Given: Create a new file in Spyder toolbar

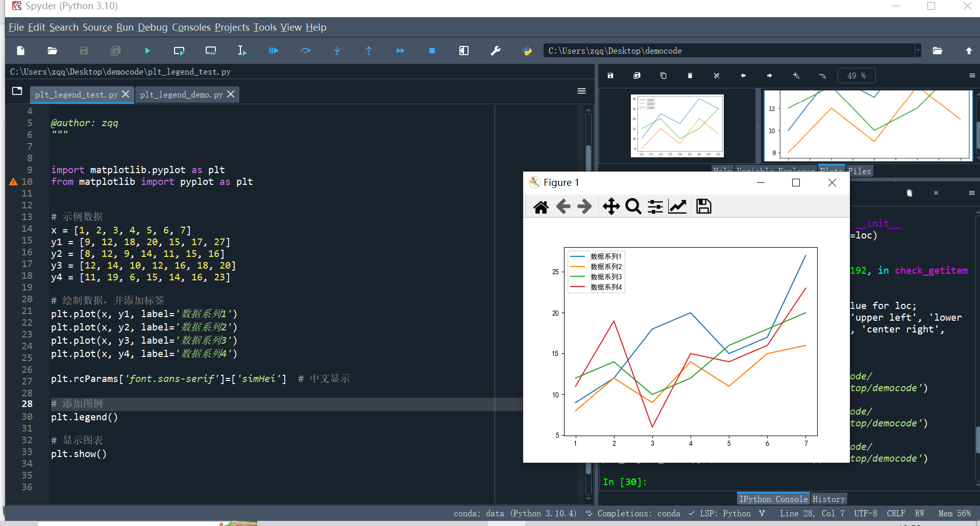Looking at the screenshot, I should (x=21, y=51).
